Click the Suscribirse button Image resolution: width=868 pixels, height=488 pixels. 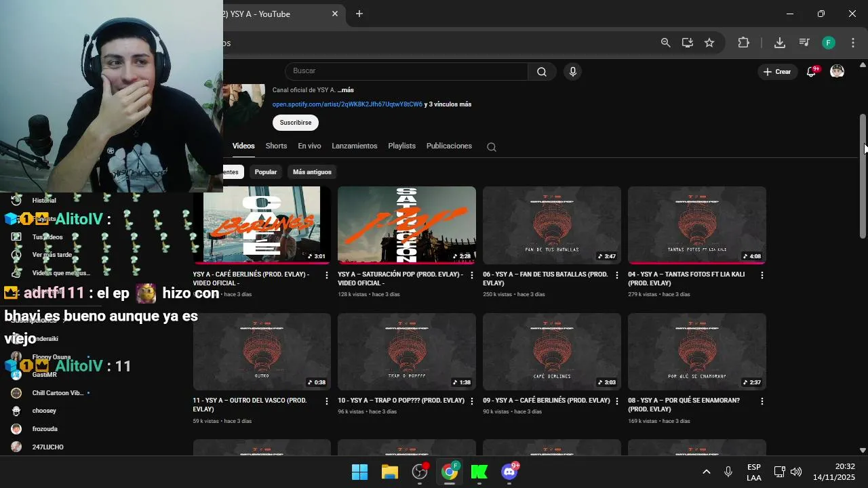296,123
